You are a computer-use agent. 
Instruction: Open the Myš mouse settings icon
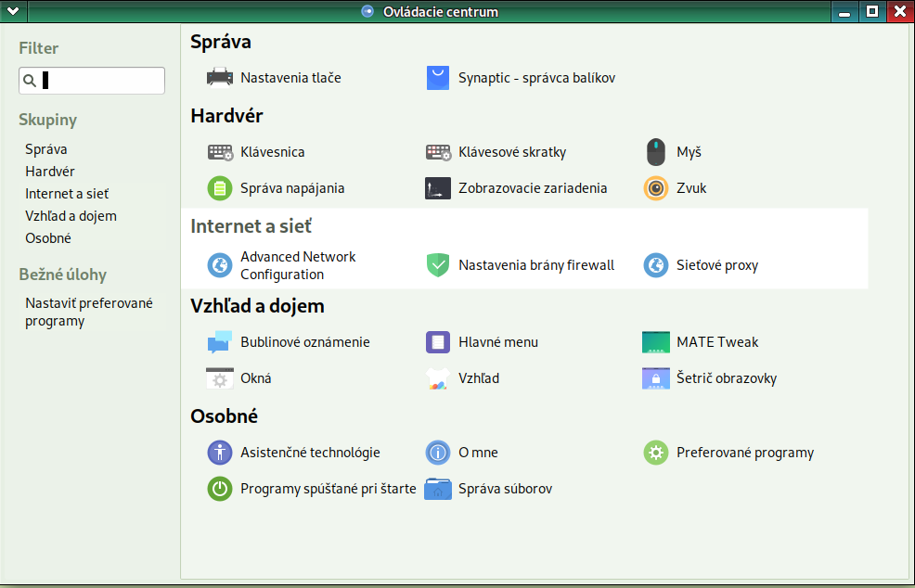point(656,152)
